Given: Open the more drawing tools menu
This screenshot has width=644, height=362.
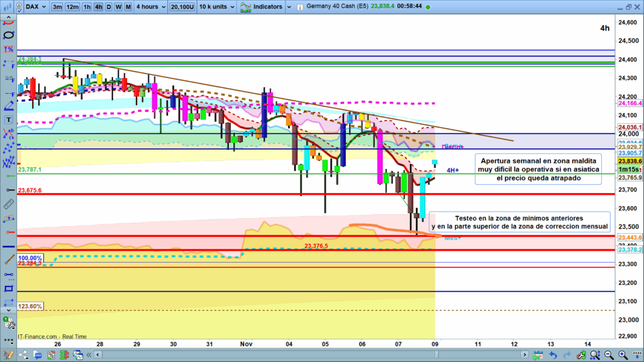Looking at the screenshot, I should (9, 343).
